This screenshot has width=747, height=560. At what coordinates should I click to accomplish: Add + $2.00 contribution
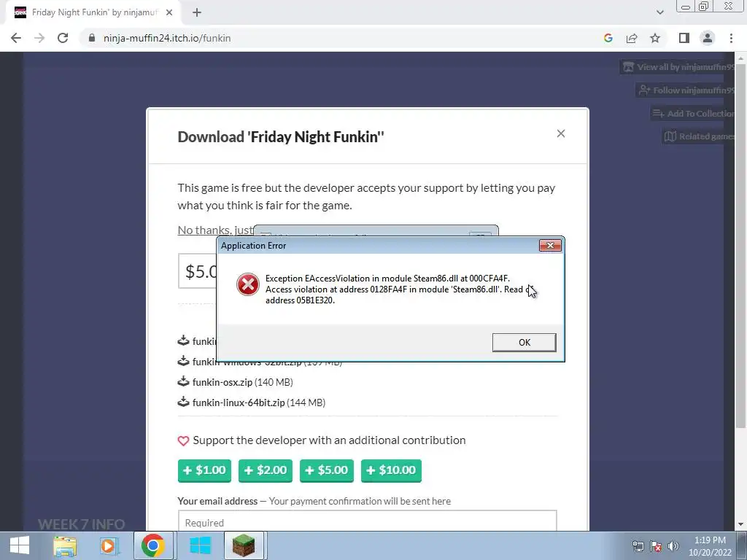266,470
